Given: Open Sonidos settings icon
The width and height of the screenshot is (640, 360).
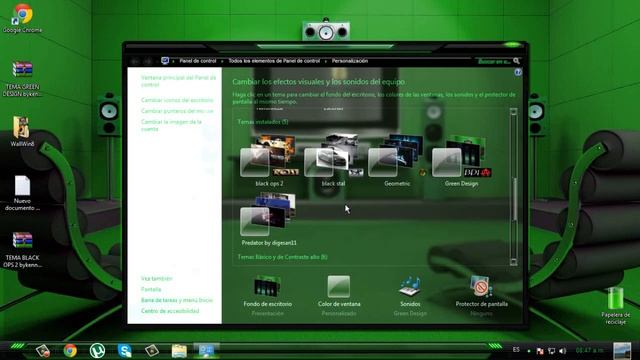Looking at the screenshot, I should click(410, 286).
